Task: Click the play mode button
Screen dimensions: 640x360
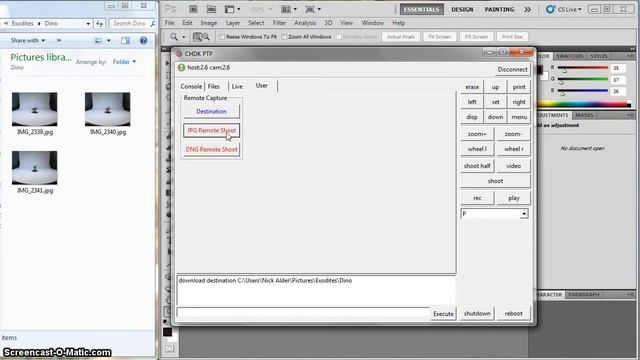Action: click(x=513, y=198)
